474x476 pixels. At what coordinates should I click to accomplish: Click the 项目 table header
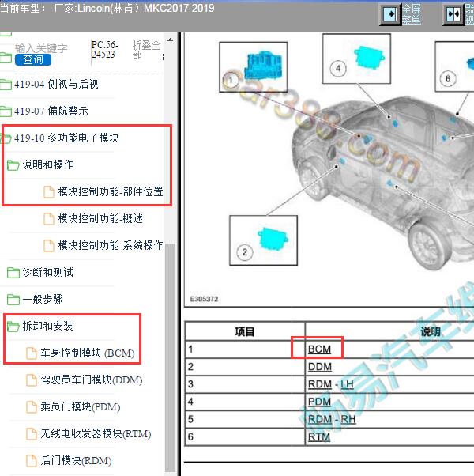245,332
